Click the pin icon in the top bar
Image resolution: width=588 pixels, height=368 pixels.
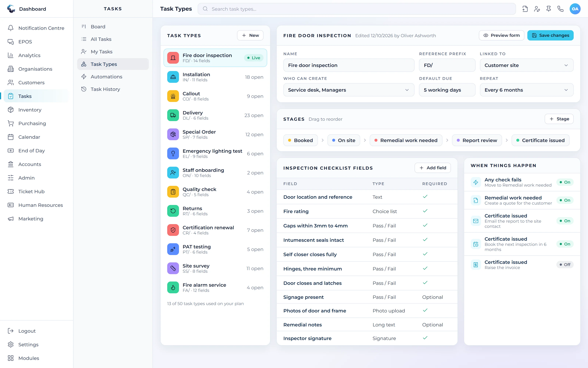[549, 9]
